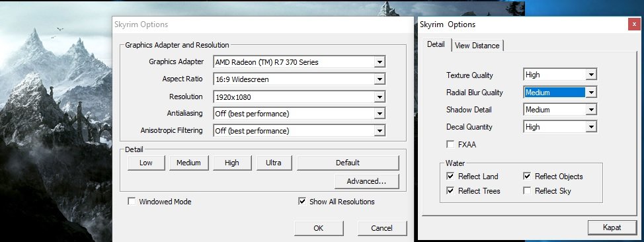Click the Kapat button

point(612,227)
